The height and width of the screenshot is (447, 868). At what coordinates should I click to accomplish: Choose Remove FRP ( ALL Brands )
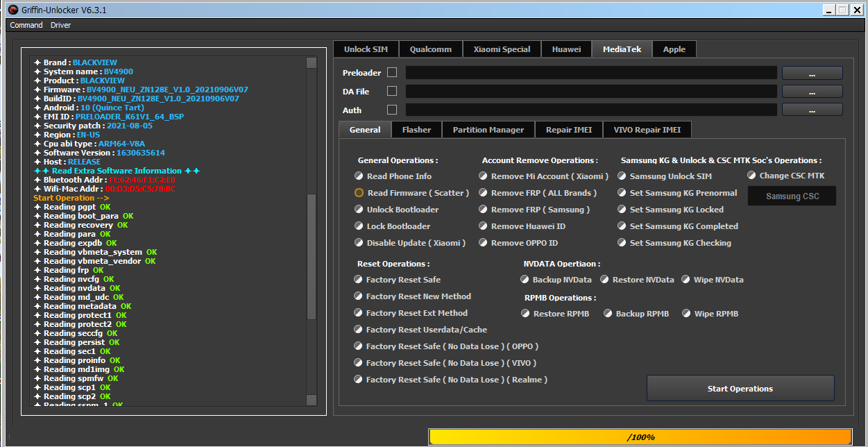point(484,193)
